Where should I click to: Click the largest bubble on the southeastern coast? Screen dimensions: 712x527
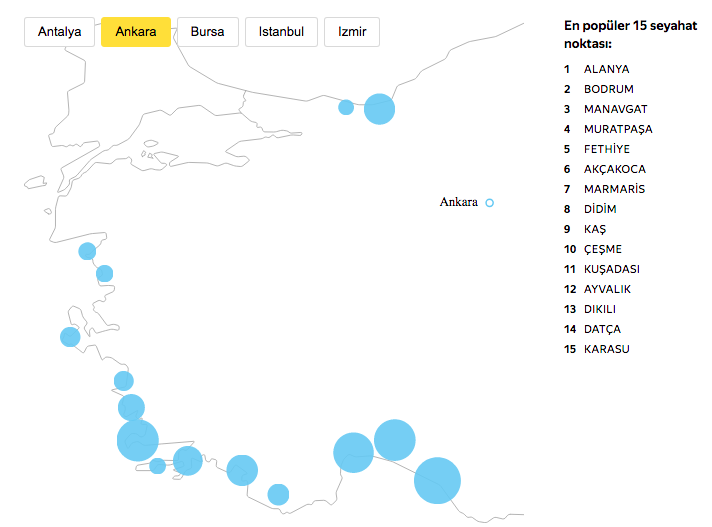437,480
